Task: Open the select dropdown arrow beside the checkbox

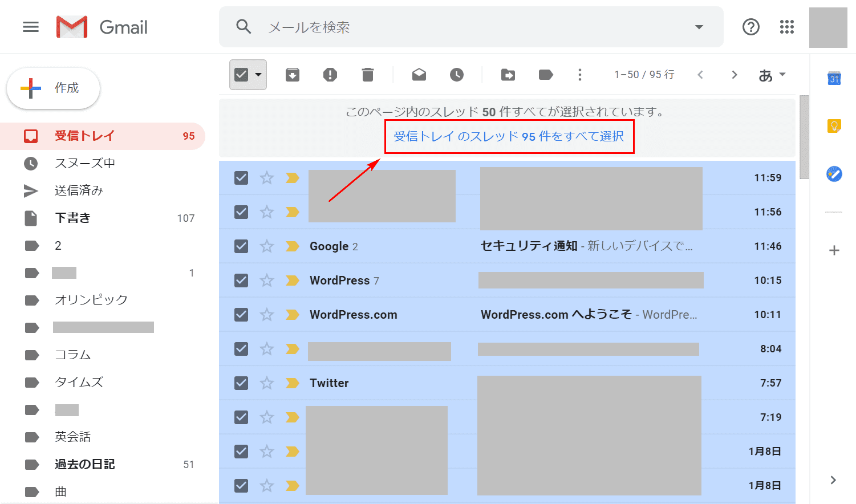Action: tap(258, 75)
